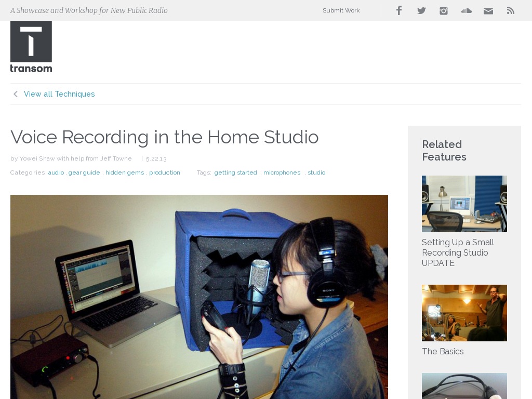Click the cables thumbnail below The Basics
This screenshot has height=399, width=532.
click(x=464, y=386)
